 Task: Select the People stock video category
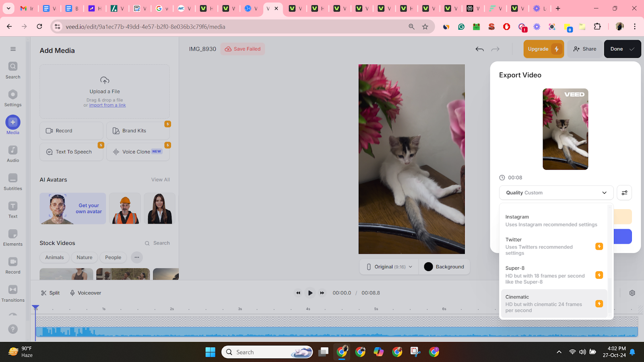[x=113, y=257]
